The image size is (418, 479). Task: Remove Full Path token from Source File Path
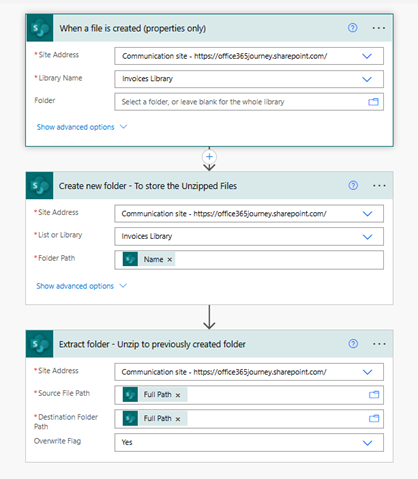point(178,395)
